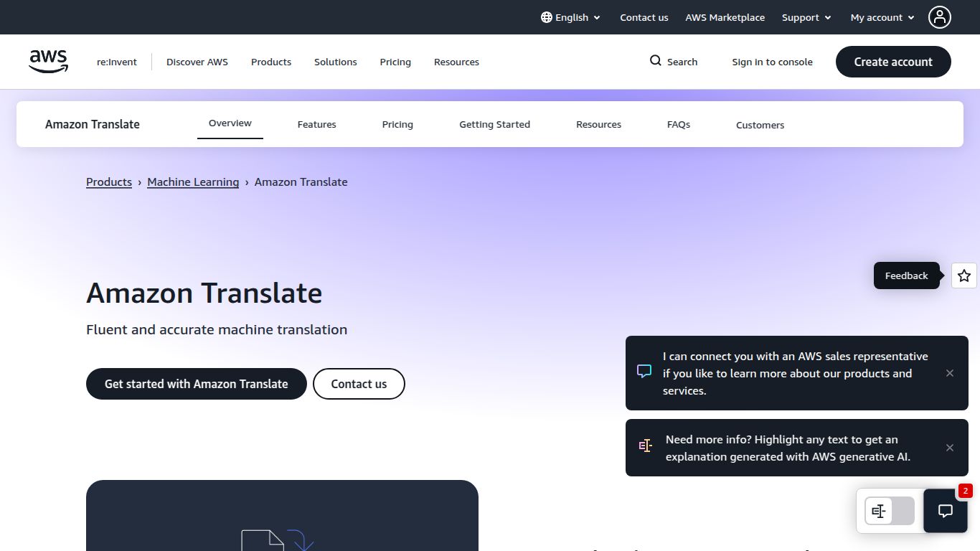
Task: Click the generative AI highlight icon
Action: (x=646, y=446)
